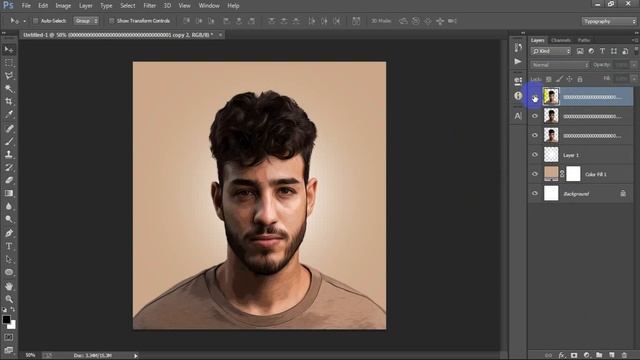
Task: Enable the Show Transform Controls checkbox
Action: tap(111, 21)
